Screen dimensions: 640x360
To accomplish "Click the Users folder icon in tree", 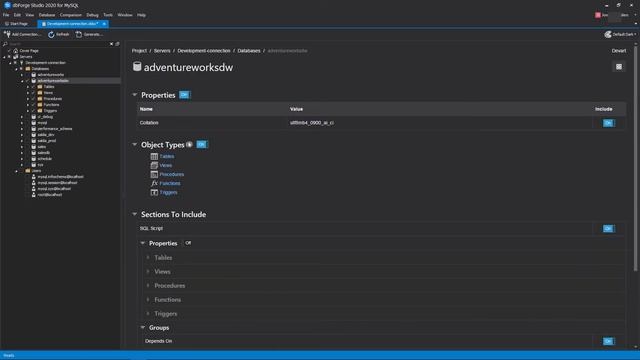I will [28, 171].
